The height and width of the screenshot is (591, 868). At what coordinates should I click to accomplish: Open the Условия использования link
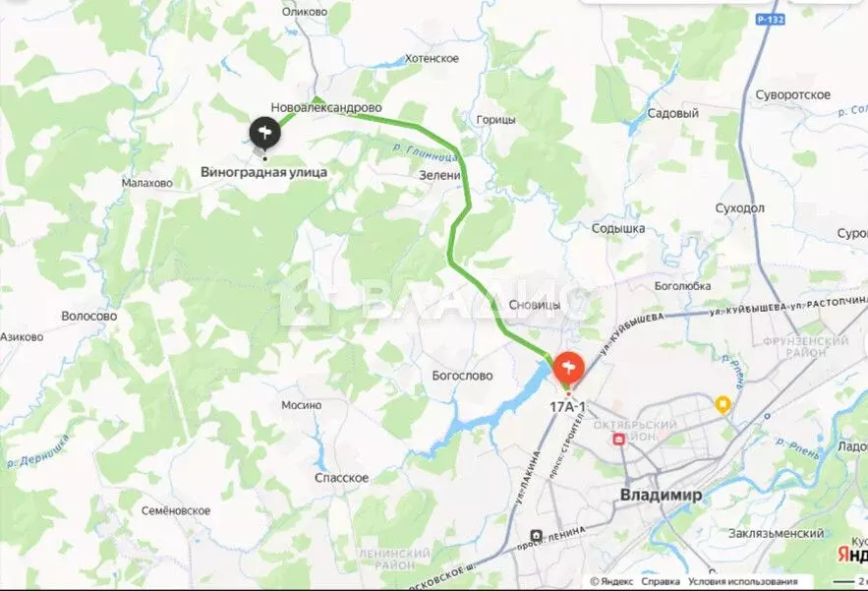(743, 581)
